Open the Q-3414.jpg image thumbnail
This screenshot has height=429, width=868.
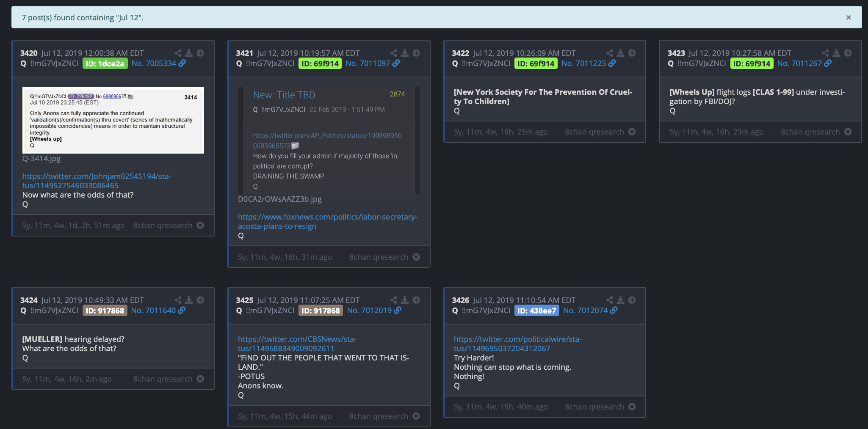click(x=113, y=120)
